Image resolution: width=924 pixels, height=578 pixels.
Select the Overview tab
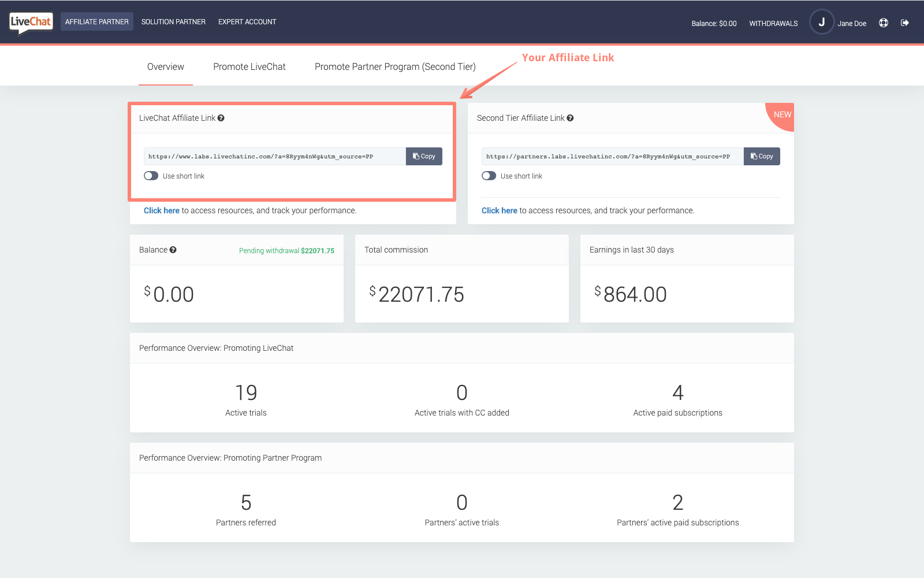pyautogui.click(x=166, y=67)
